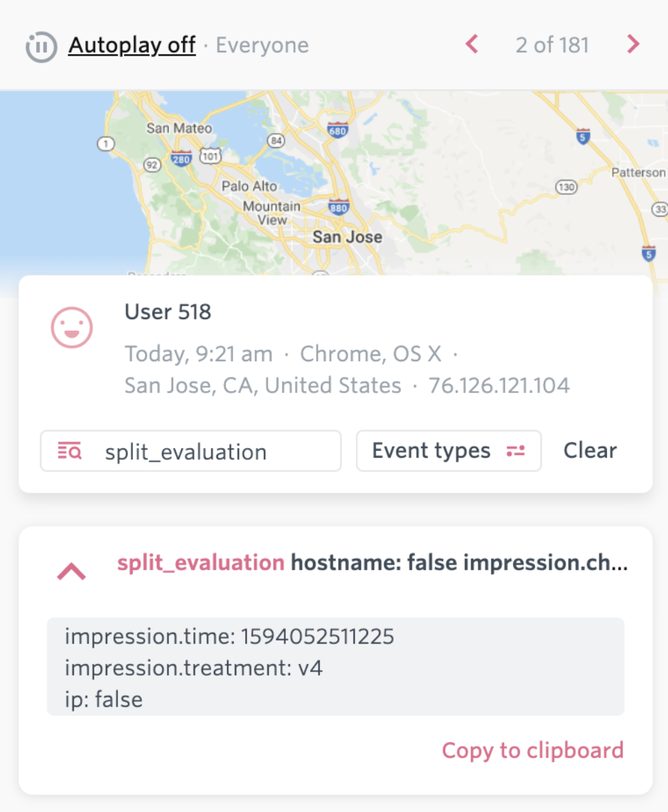Toggle the Autoplay off link
The height and width of the screenshot is (812, 668).
pos(132,45)
